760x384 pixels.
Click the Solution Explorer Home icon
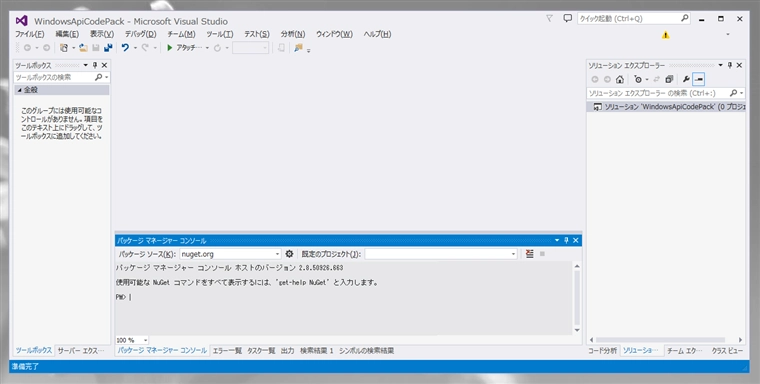point(620,80)
